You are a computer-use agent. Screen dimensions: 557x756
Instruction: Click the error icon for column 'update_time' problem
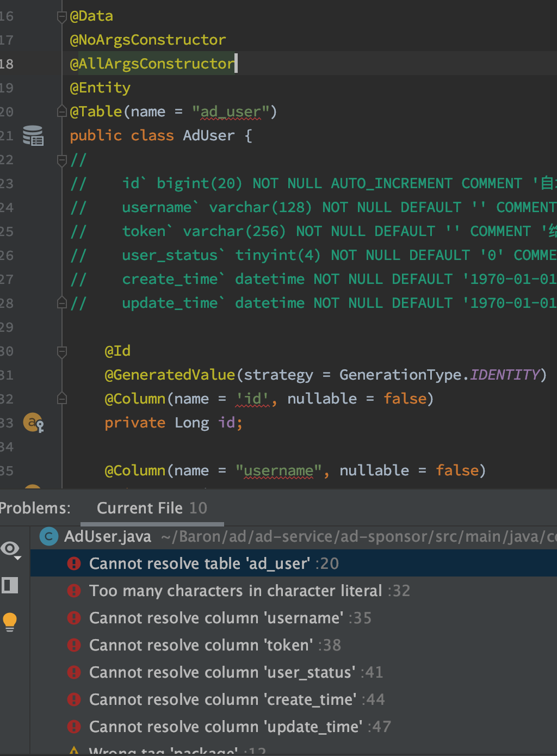74,727
